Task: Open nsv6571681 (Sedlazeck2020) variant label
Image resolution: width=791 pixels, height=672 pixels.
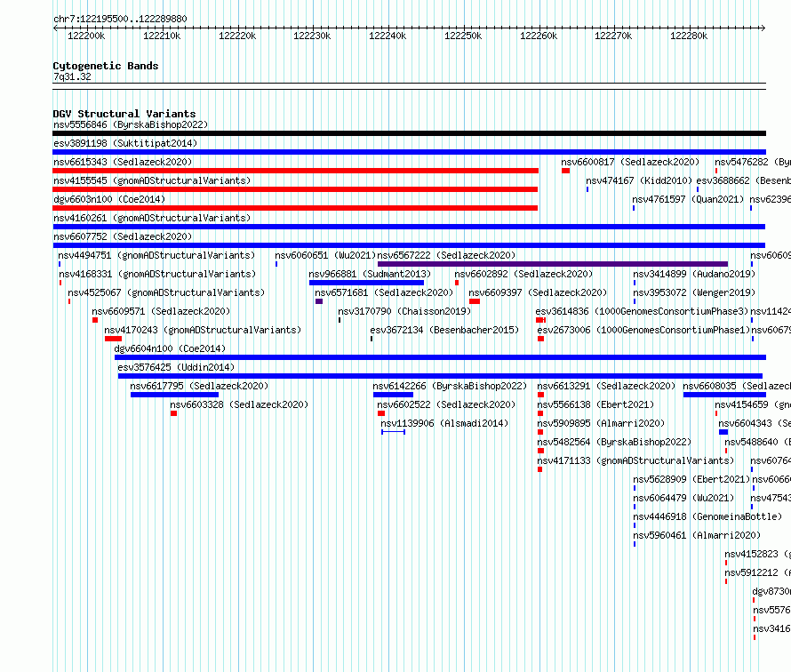Action: point(384,292)
